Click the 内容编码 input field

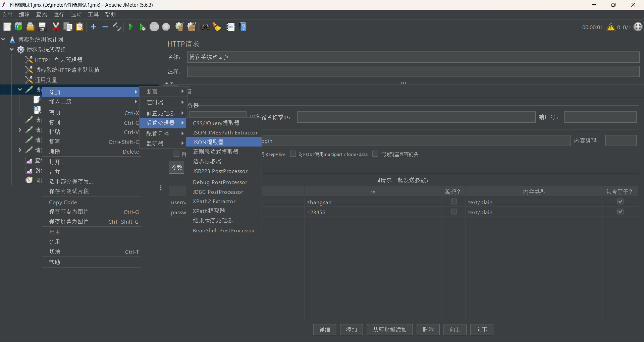click(621, 140)
